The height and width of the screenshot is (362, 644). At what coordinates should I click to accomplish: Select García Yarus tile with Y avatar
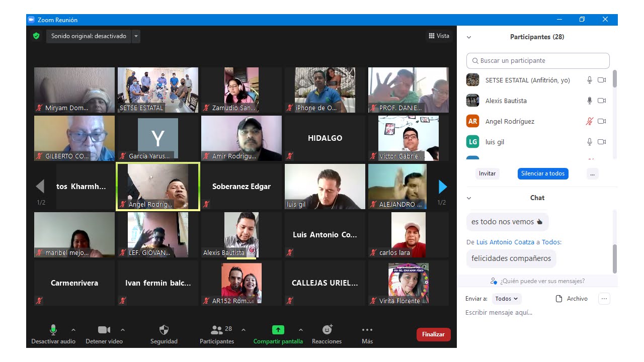(x=158, y=138)
